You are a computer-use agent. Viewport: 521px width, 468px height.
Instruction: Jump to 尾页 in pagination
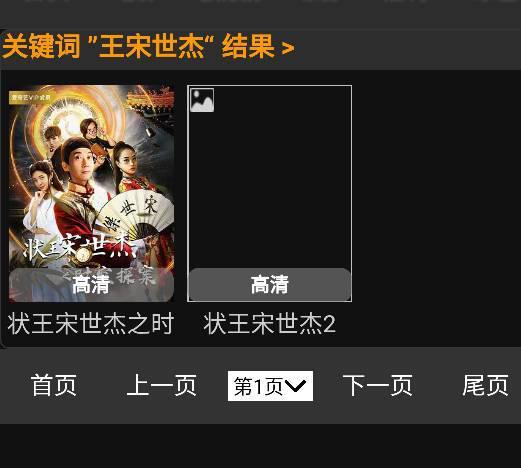click(486, 385)
